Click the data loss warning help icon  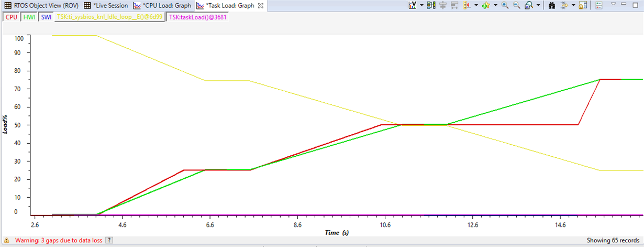pyautogui.click(x=109, y=240)
